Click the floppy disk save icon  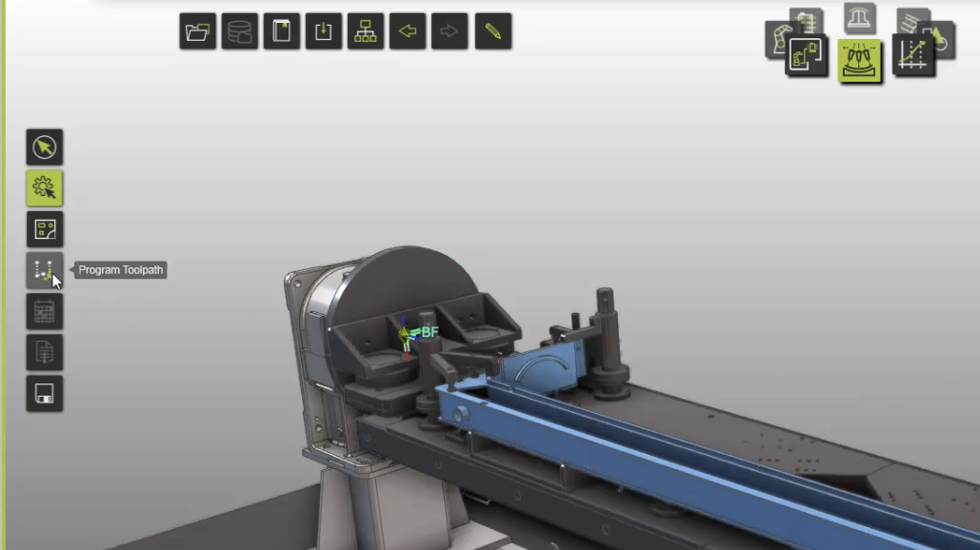[45, 394]
